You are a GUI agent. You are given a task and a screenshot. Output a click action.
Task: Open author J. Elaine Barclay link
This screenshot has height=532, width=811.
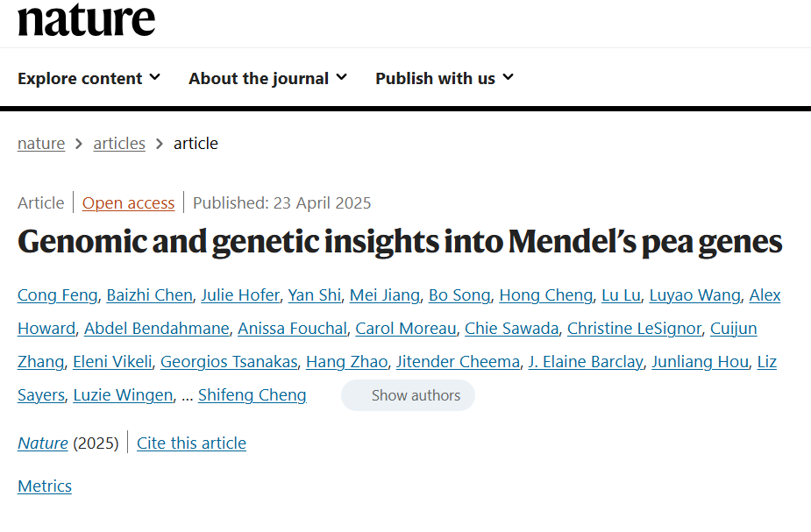586,362
